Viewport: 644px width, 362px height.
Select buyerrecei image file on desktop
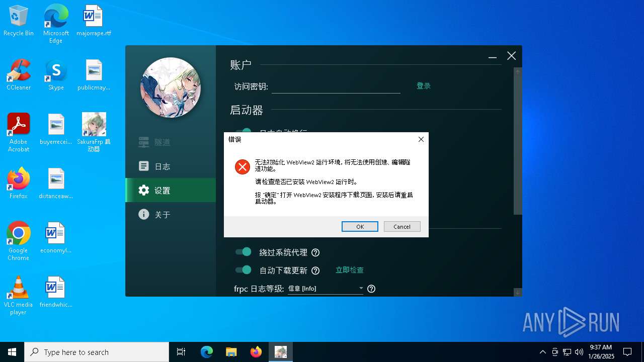pyautogui.click(x=56, y=129)
